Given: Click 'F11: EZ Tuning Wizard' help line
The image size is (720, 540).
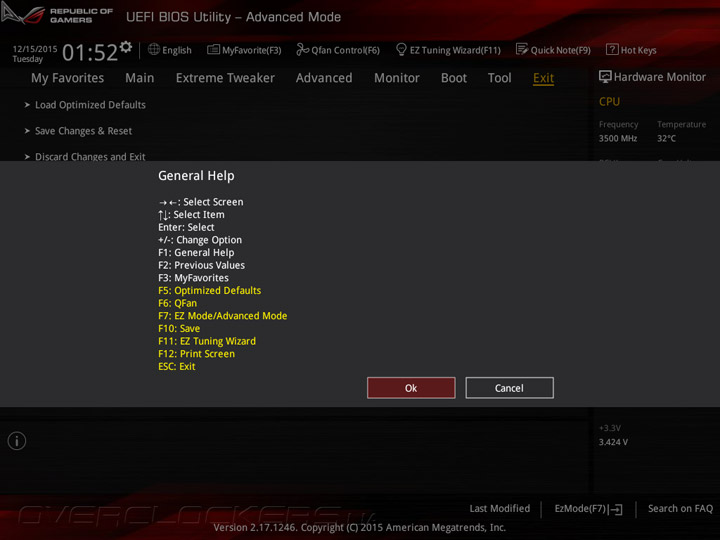Looking at the screenshot, I should (207, 341).
